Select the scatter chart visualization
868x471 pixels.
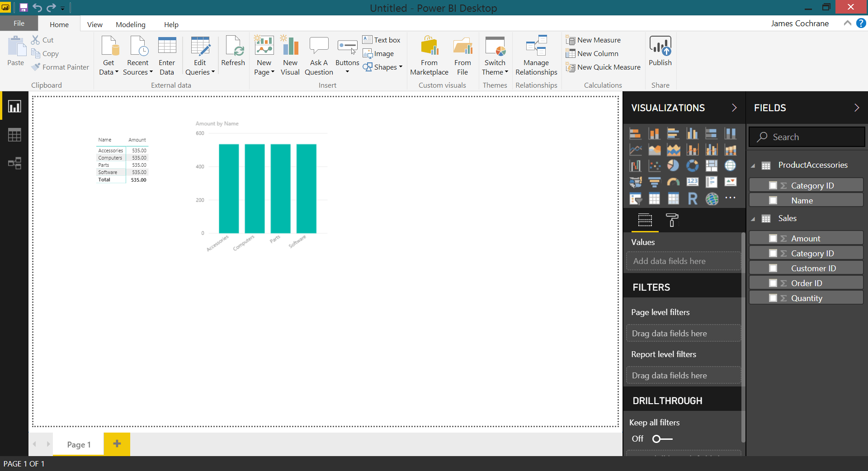coord(654,166)
